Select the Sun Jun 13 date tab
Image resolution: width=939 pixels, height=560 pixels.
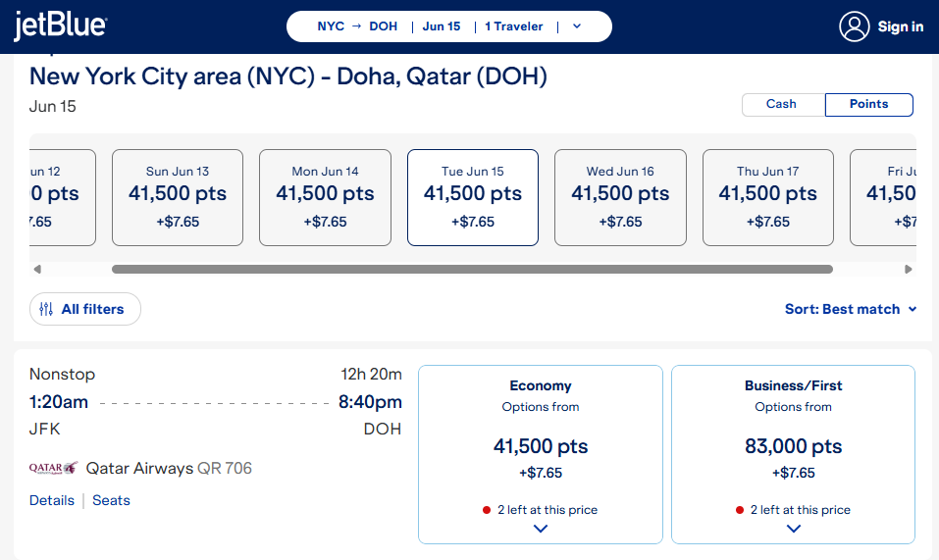pos(178,197)
